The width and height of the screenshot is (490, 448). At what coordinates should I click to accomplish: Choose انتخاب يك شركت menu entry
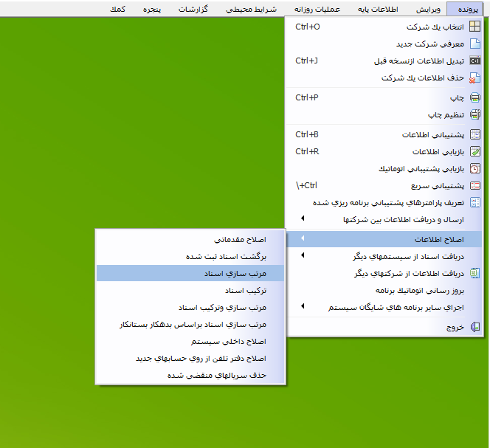click(384, 27)
